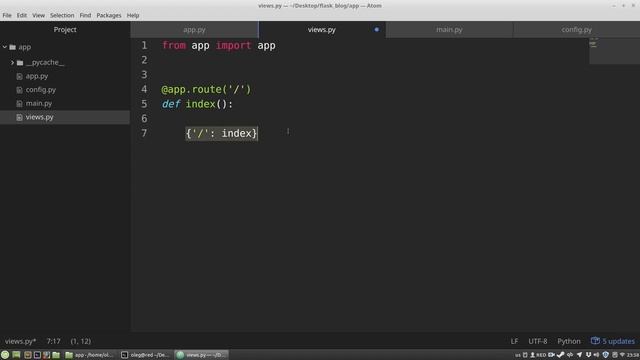Open the Linux Mint start menu

tap(5, 355)
